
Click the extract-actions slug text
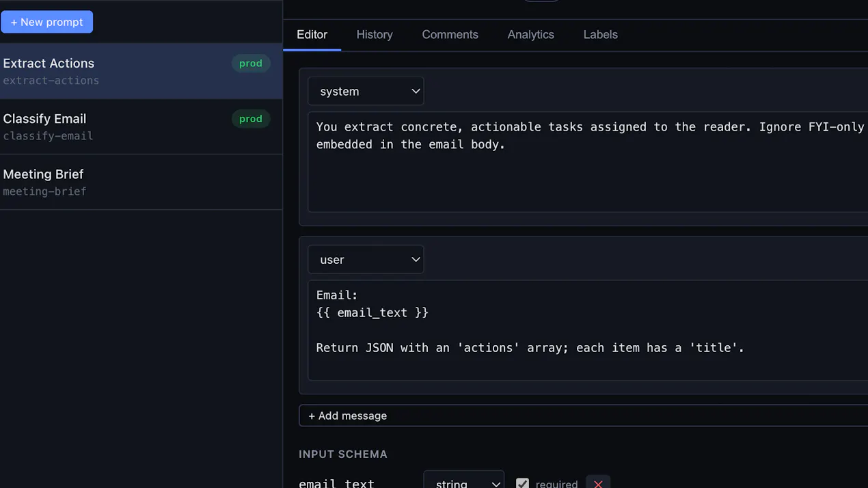[51, 81]
